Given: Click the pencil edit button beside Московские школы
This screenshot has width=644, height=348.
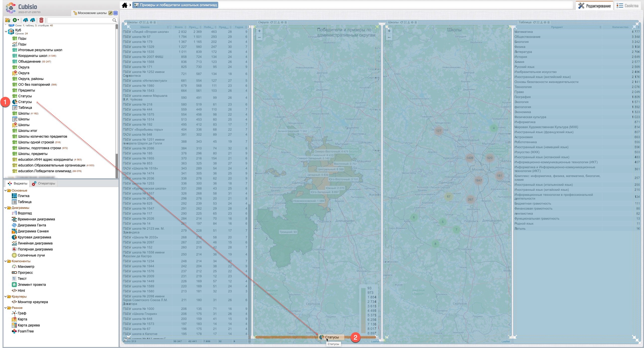Looking at the screenshot, I should coord(111,13).
